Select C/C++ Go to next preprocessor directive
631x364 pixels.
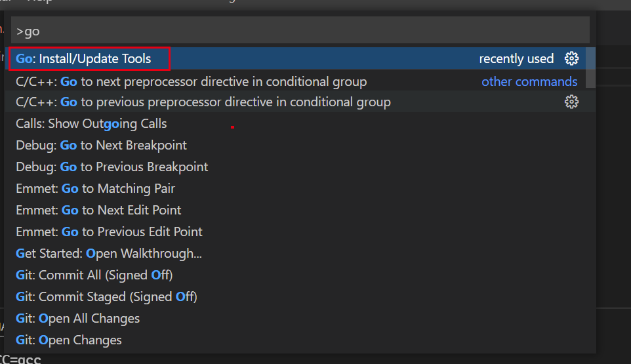coord(191,82)
